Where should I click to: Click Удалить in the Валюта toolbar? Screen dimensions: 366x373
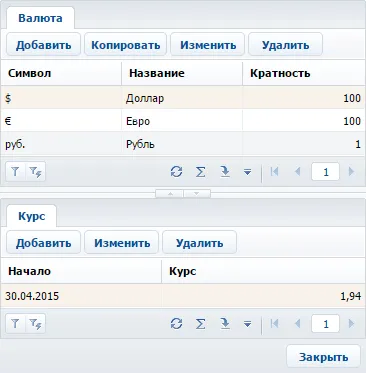(285, 45)
